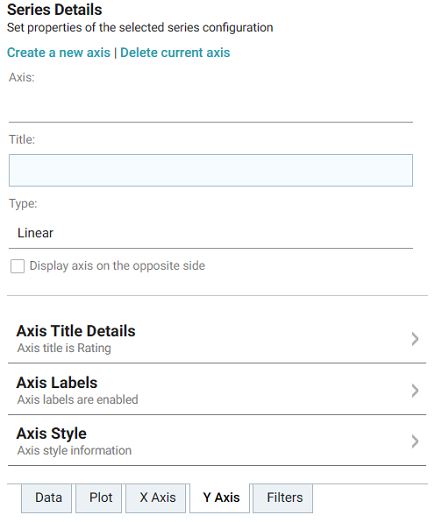This screenshot has width=435, height=522.
Task: Click the chevron arrow beside Axis Style
Action: (415, 441)
